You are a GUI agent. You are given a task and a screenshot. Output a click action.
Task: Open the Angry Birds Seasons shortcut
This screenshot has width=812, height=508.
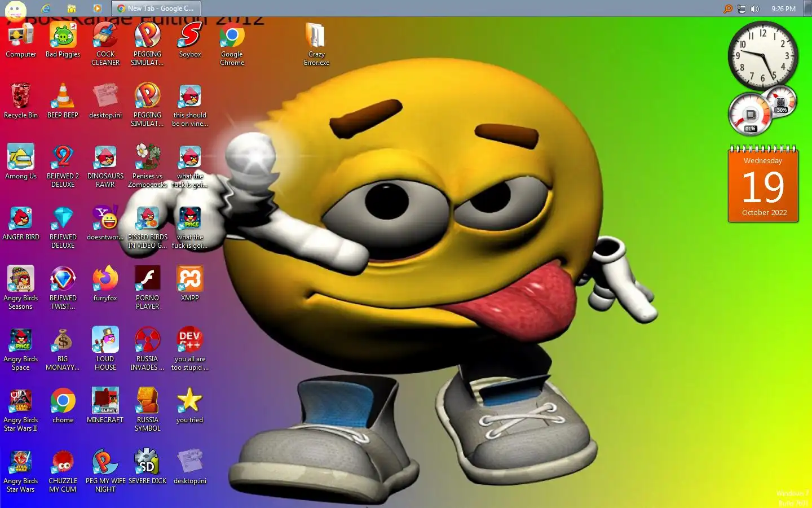click(x=21, y=288)
